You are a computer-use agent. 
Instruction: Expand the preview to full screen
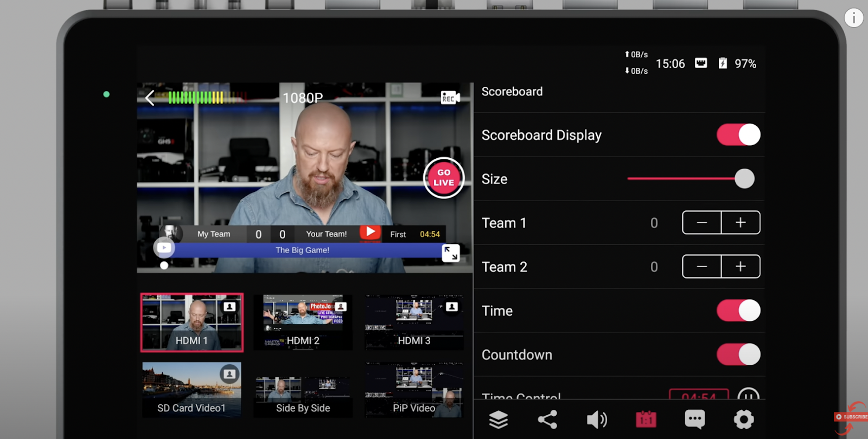[450, 253]
